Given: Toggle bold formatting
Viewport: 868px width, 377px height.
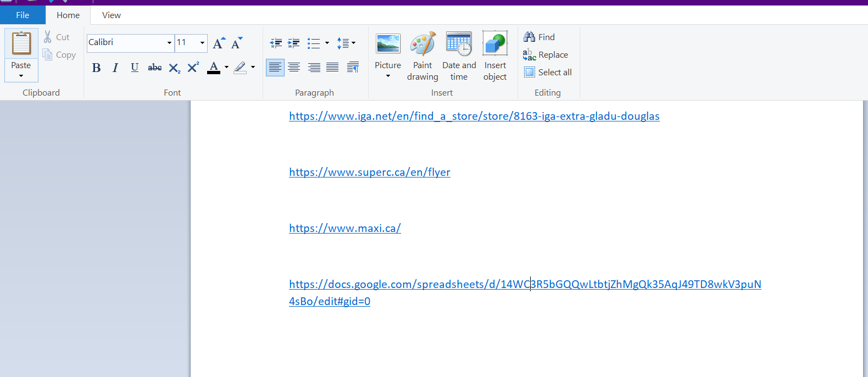Looking at the screenshot, I should click(x=97, y=68).
